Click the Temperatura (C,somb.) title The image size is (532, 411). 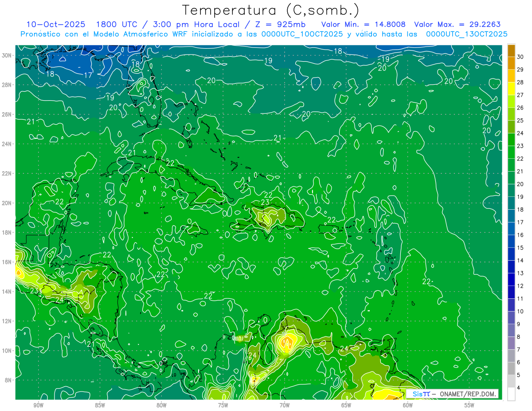pyautogui.click(x=271, y=10)
